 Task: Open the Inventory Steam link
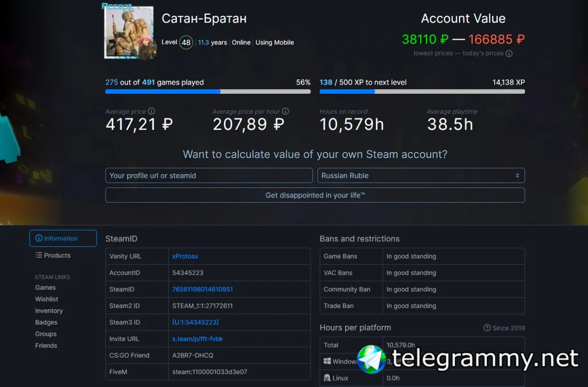click(49, 311)
